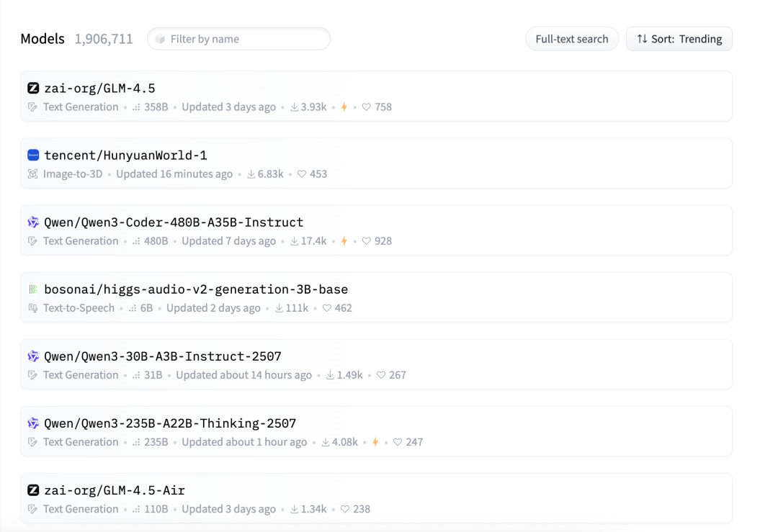Click the Image-to-3D icon on the HunyuanWorld-1 row

click(32, 174)
